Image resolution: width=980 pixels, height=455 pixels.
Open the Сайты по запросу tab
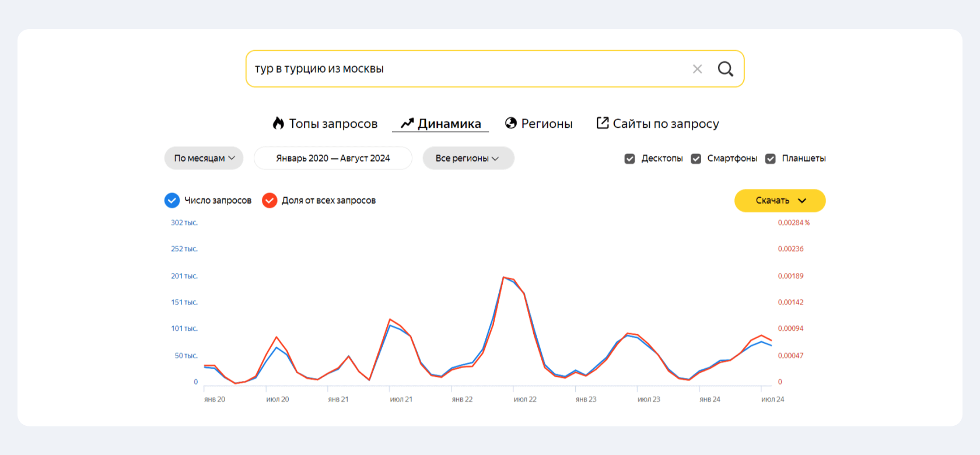coord(666,124)
